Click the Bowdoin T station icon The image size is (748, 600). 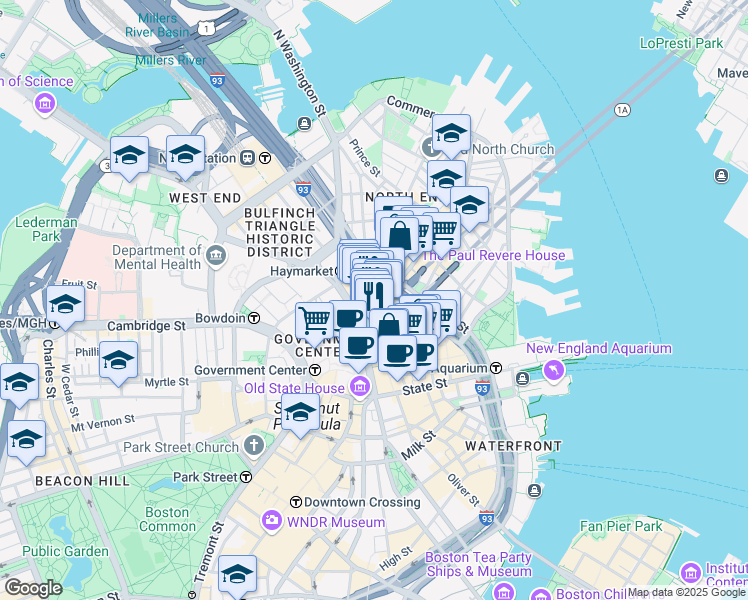click(254, 318)
